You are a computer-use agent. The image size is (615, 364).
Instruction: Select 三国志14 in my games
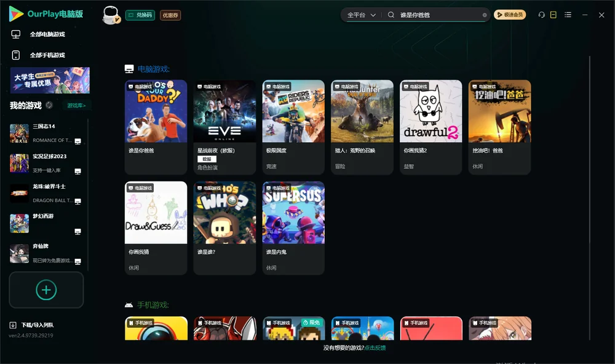(x=46, y=133)
